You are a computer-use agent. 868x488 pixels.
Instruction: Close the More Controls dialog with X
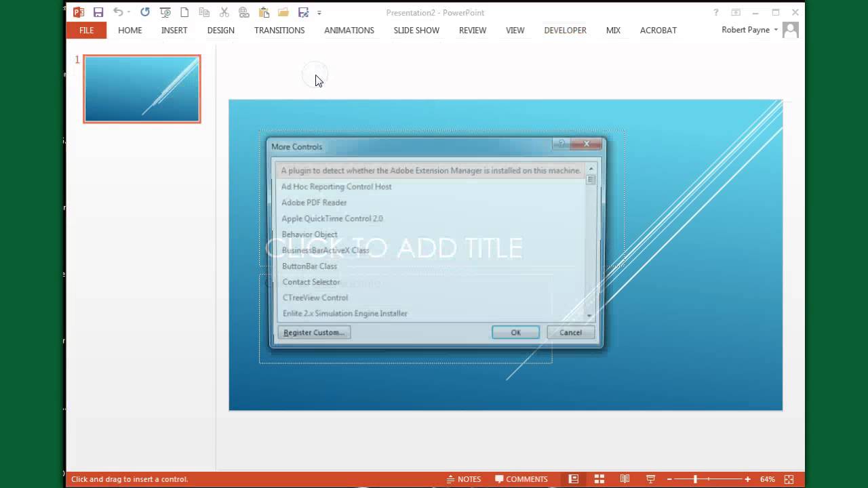coord(587,144)
